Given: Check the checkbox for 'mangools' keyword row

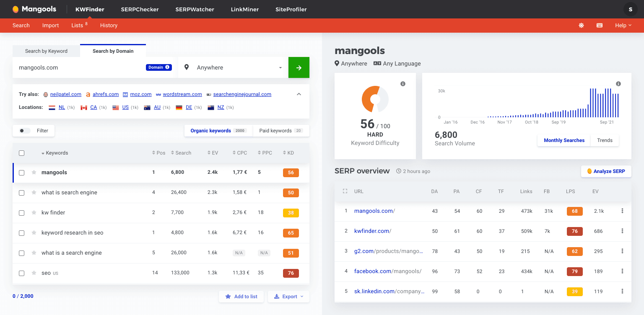Looking at the screenshot, I should (x=21, y=172).
